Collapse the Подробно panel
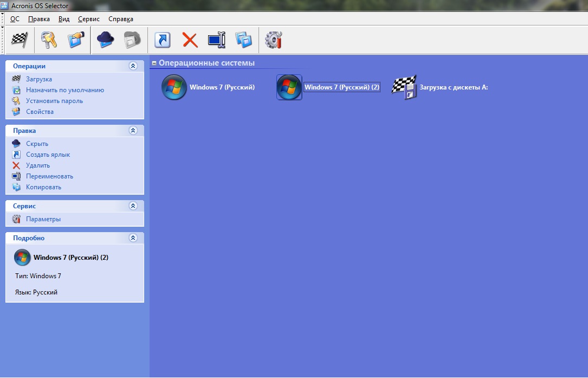The width and height of the screenshot is (588, 378). (133, 238)
